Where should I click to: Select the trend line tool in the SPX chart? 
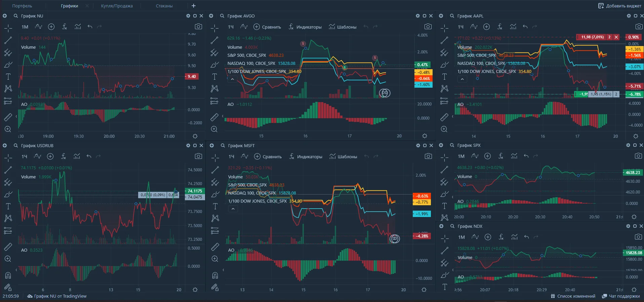(444, 170)
